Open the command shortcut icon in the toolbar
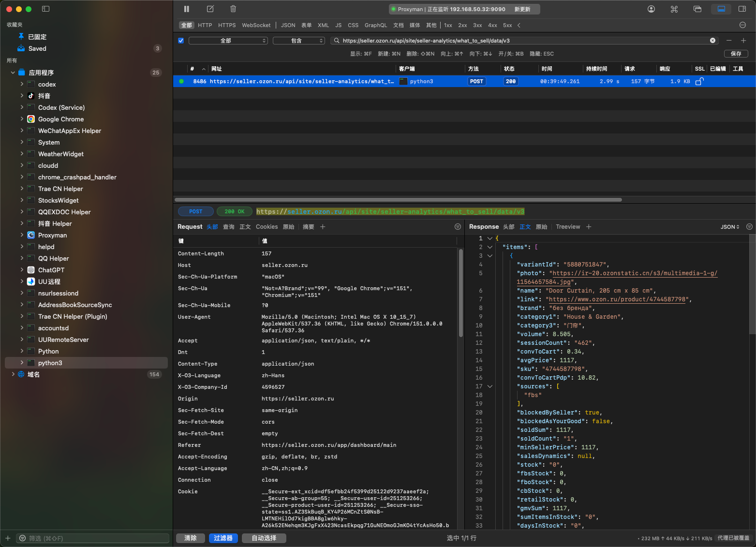This screenshot has width=756, height=547. pyautogui.click(x=674, y=9)
